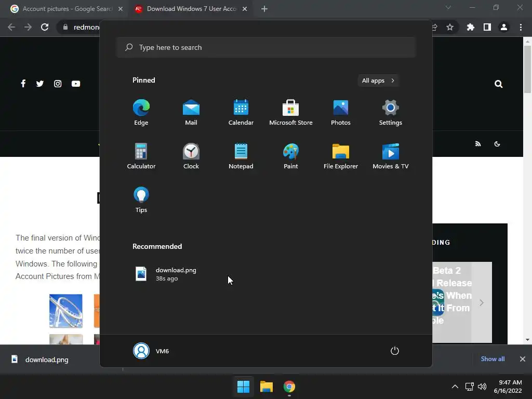
Task: Open download.png in the downloads bar
Action: coord(40,360)
